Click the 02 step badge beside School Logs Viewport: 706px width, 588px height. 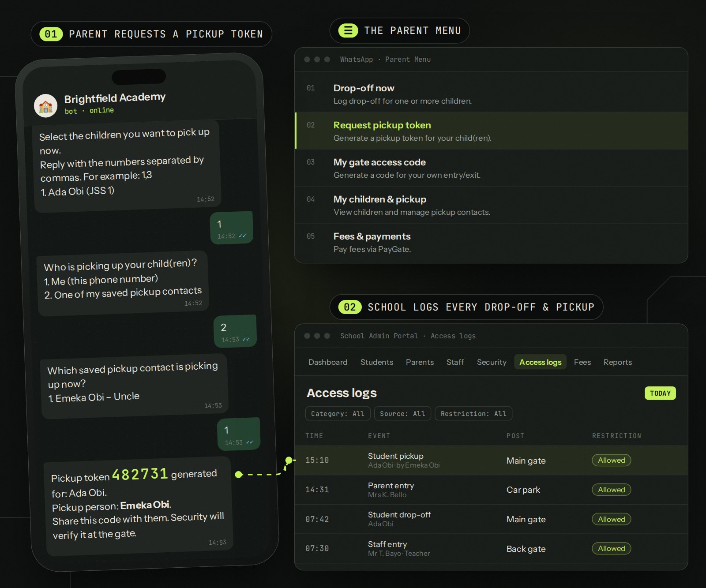pos(350,307)
